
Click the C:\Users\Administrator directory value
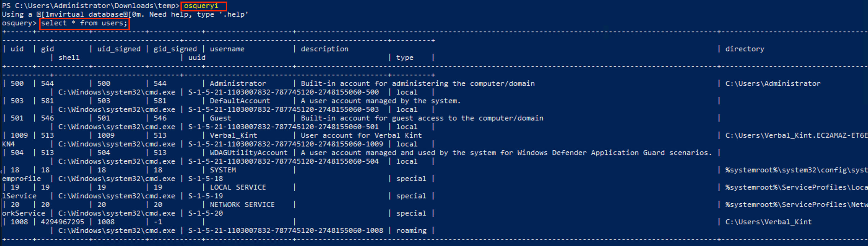pos(773,83)
